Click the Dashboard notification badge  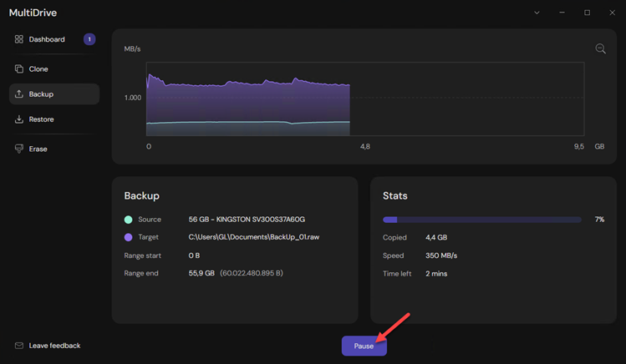(x=89, y=39)
